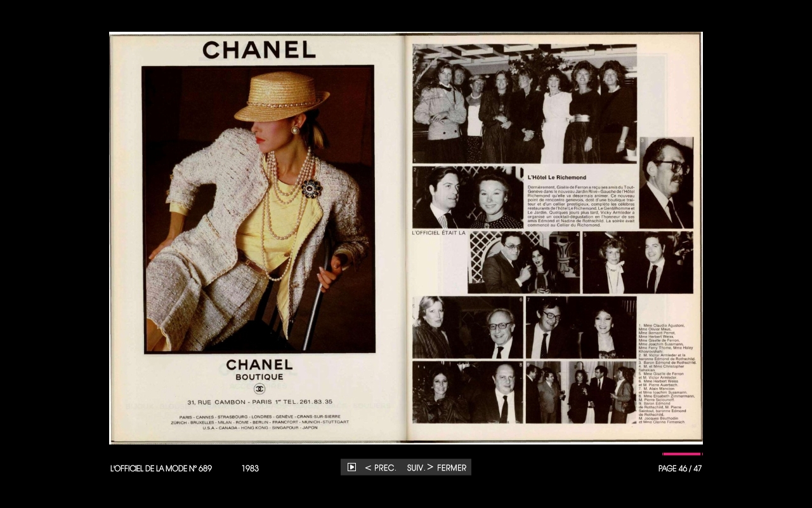Click photo number 4 beside the trellis
Viewport: 812px width, 508px height.
pyautogui.click(x=523, y=262)
